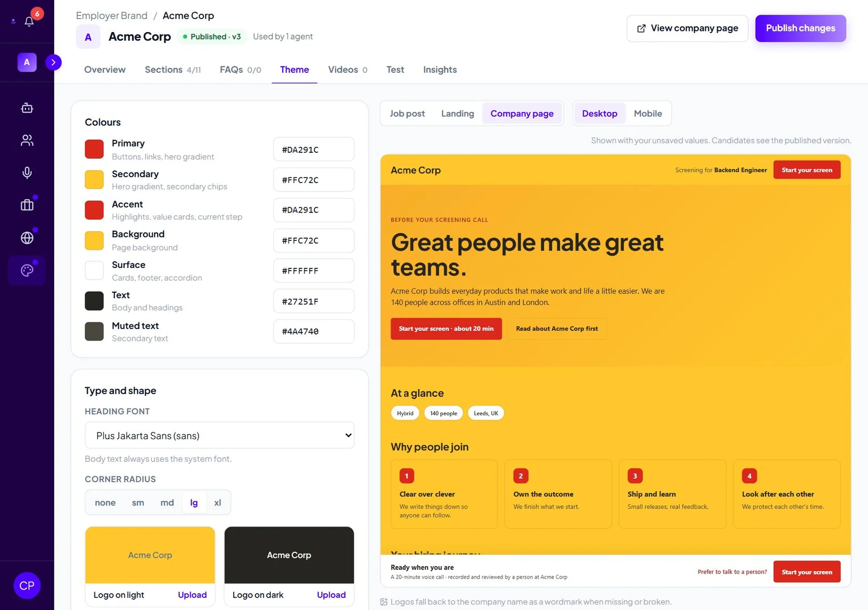Screen dimensions: 868x610
Task: Show the Job post preview
Action: click(x=407, y=113)
